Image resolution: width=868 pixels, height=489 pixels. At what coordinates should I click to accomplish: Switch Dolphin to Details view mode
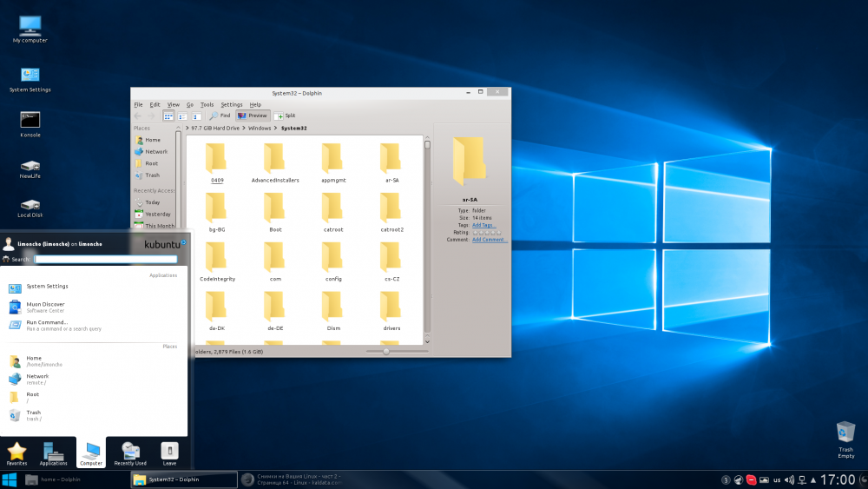click(196, 116)
